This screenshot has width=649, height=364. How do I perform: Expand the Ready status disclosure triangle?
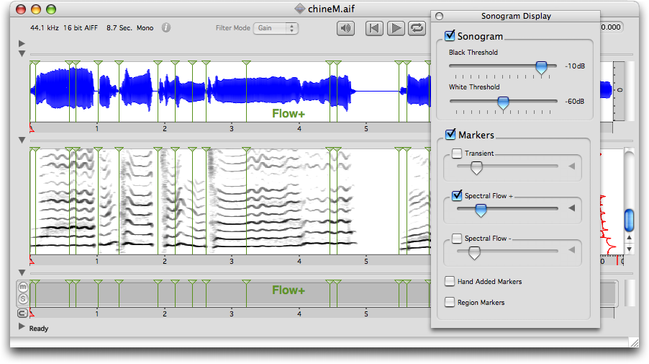(x=22, y=327)
